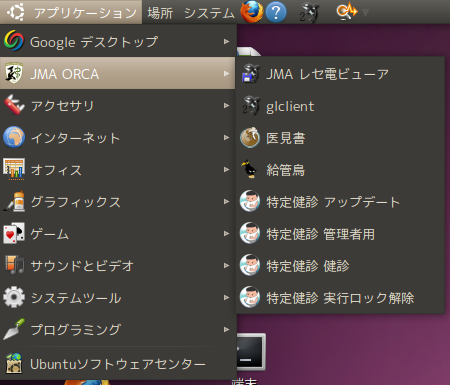The height and width of the screenshot is (385, 450).
Task: Click the システムツール gear icon
Action: (x=14, y=297)
